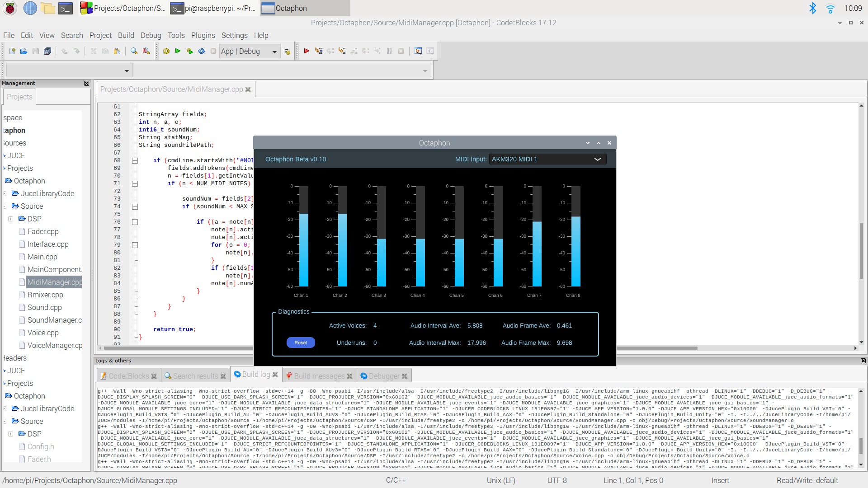
Task: Click the Cut scissors icon
Action: 94,51
